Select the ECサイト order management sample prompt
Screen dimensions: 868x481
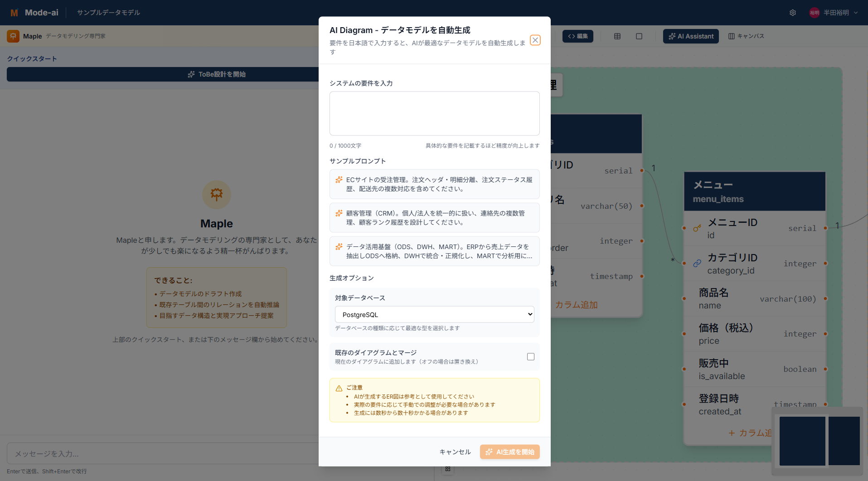[434, 184]
